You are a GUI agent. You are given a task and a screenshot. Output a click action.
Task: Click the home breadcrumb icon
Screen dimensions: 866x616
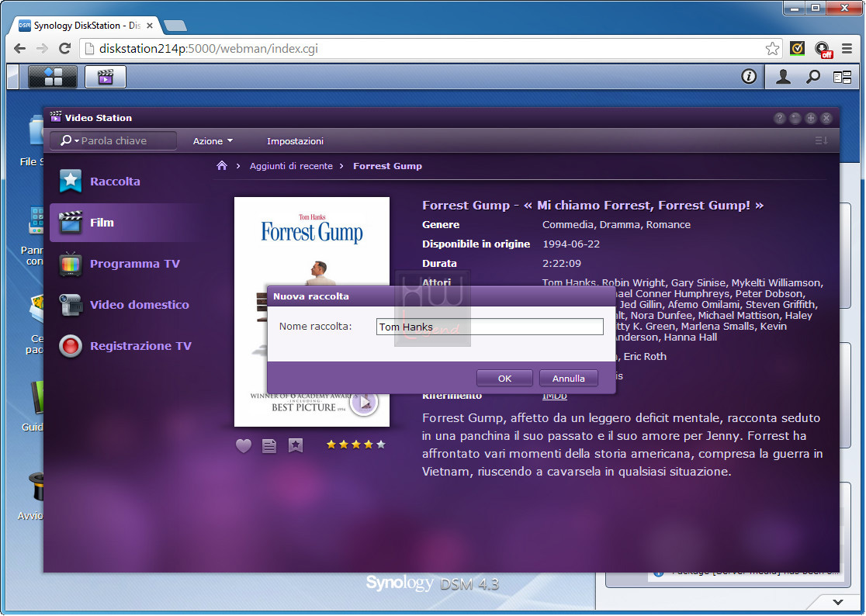pos(222,165)
